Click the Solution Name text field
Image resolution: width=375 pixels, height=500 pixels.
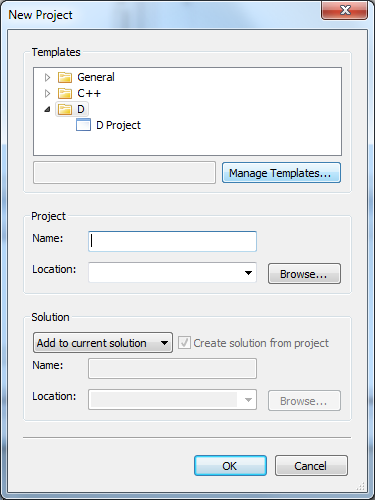tap(172, 368)
